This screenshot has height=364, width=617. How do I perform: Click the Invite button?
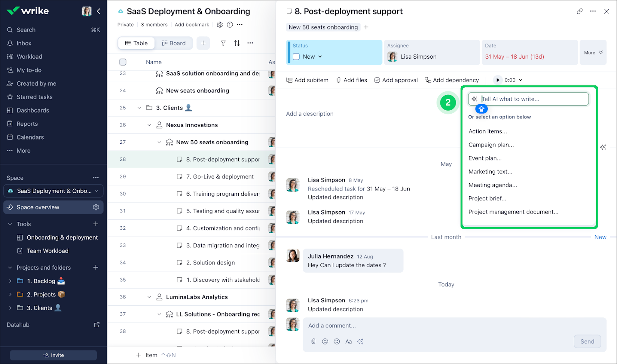tap(53, 355)
